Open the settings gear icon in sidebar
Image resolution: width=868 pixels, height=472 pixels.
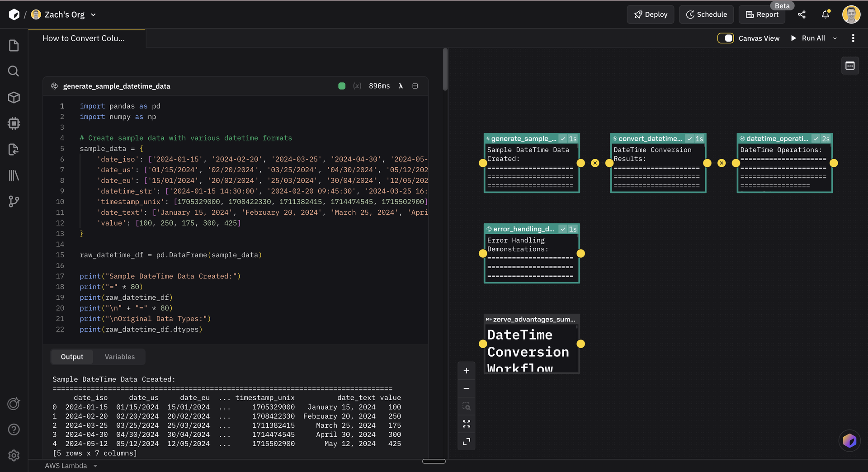click(14, 455)
